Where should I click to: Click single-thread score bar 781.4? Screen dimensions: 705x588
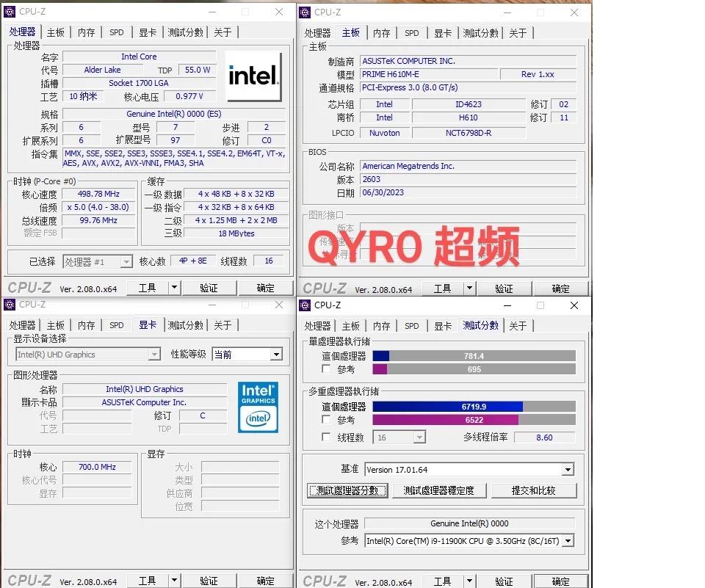474,356
